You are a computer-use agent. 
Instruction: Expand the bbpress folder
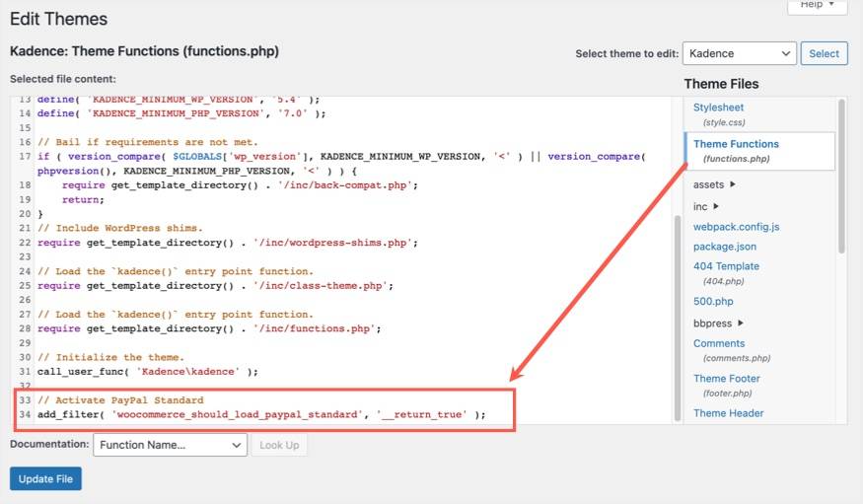[718, 323]
